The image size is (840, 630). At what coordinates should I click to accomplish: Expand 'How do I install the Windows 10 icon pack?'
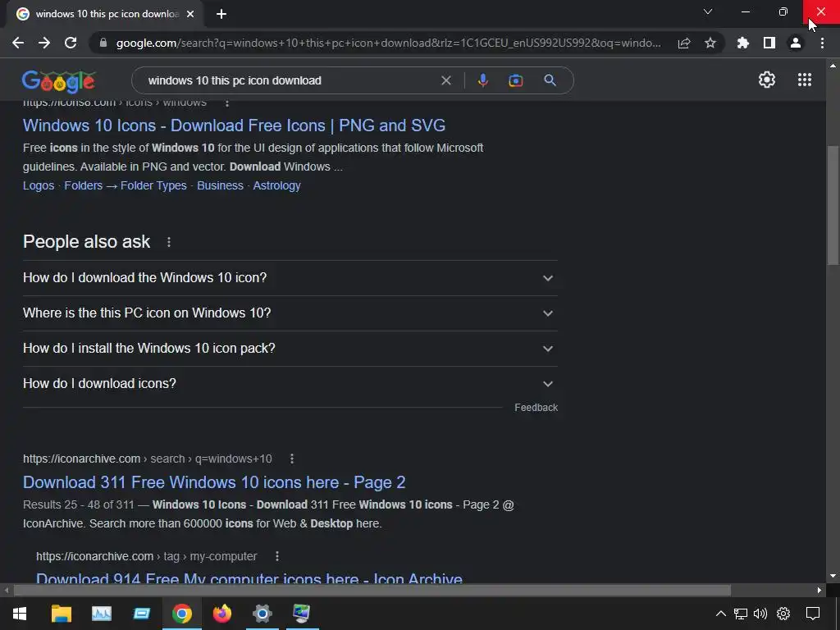290,349
